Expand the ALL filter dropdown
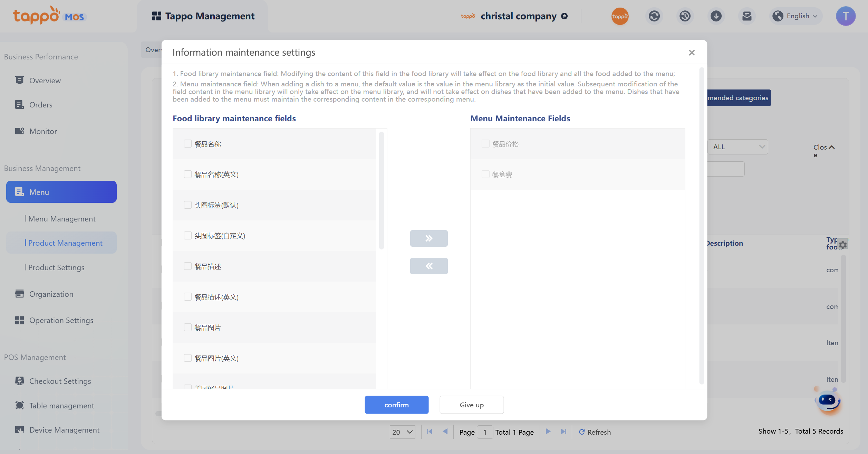This screenshot has height=454, width=868. click(737, 147)
